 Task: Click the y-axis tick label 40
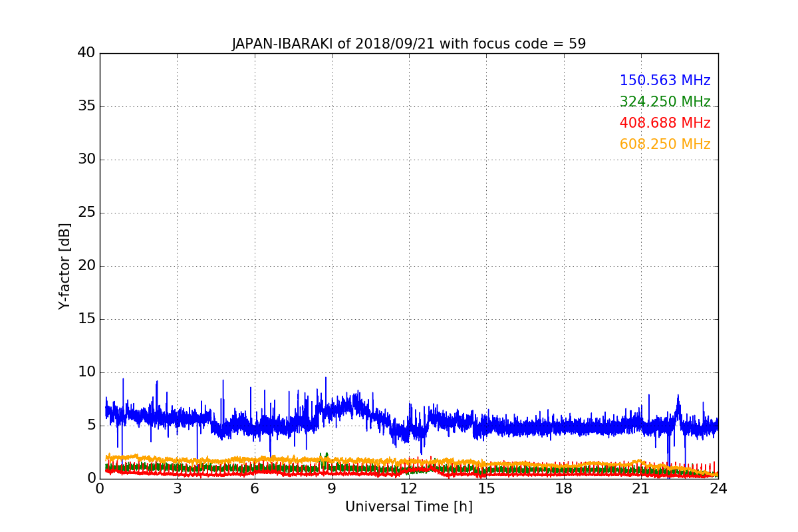pyautogui.click(x=86, y=53)
